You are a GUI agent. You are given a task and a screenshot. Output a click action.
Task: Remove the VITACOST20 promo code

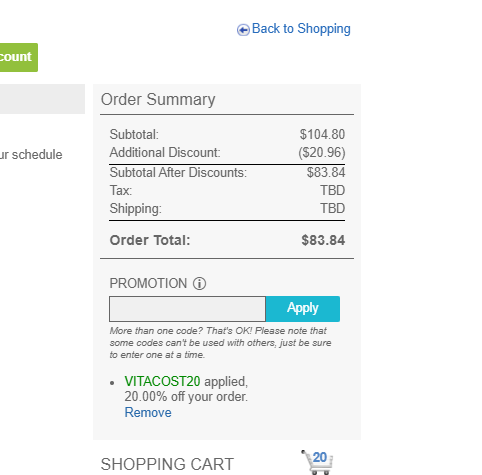click(148, 413)
